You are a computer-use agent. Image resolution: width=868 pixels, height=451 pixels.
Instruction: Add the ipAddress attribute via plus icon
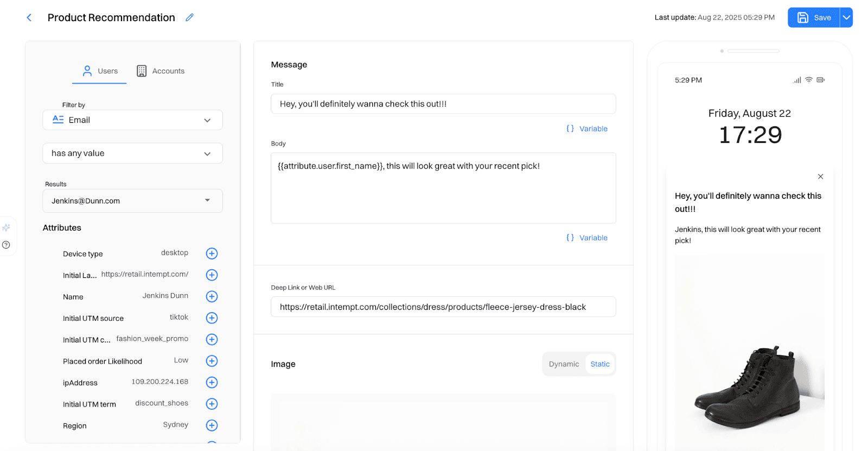(212, 383)
